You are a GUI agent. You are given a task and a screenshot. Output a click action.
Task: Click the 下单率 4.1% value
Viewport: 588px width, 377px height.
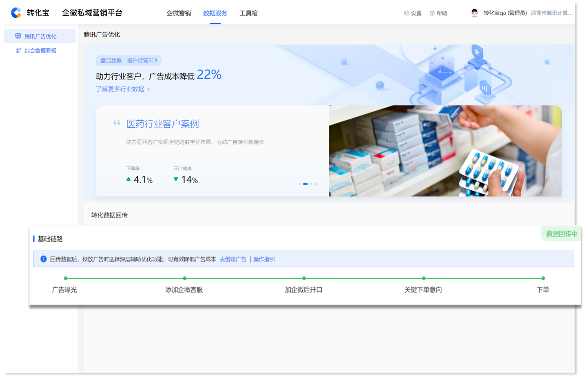(x=143, y=180)
